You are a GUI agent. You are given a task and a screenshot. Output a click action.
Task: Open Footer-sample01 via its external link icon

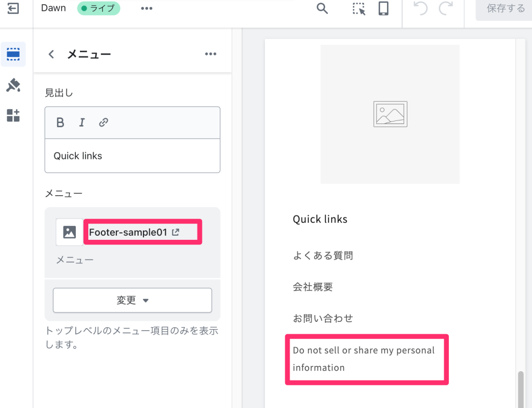(x=177, y=232)
